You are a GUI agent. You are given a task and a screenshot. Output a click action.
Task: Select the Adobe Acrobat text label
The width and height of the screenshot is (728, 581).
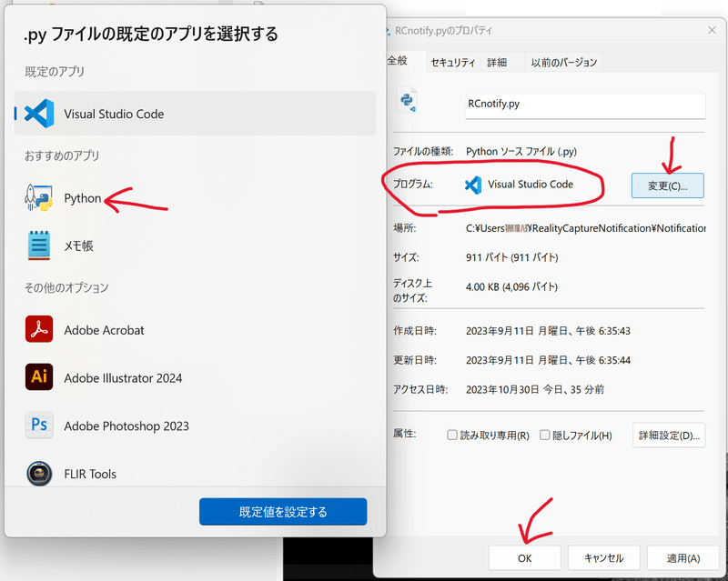point(105,330)
